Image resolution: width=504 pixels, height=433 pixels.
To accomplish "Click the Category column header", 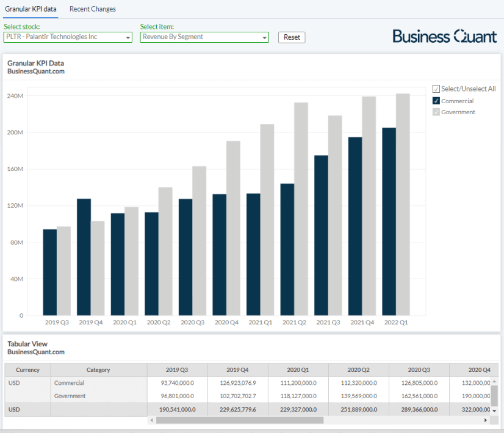I will [98, 370].
